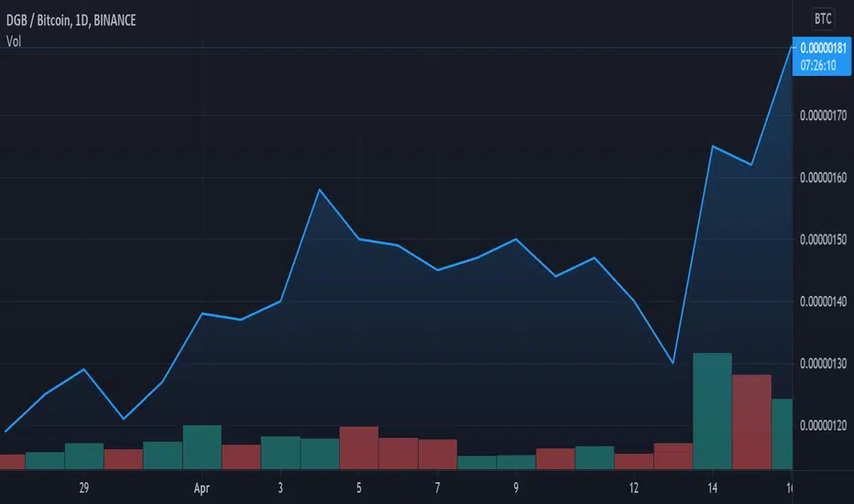
Task: Click the 0.00000120 price axis label
Action: [x=823, y=425]
